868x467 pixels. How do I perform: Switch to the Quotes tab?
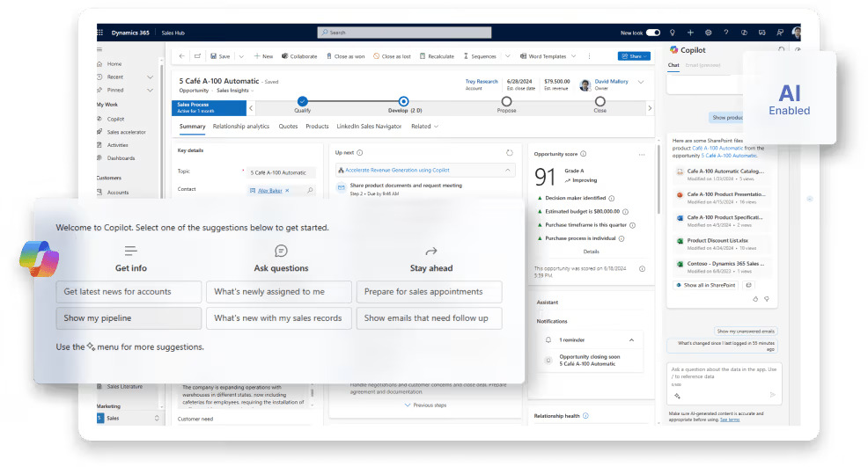point(288,127)
